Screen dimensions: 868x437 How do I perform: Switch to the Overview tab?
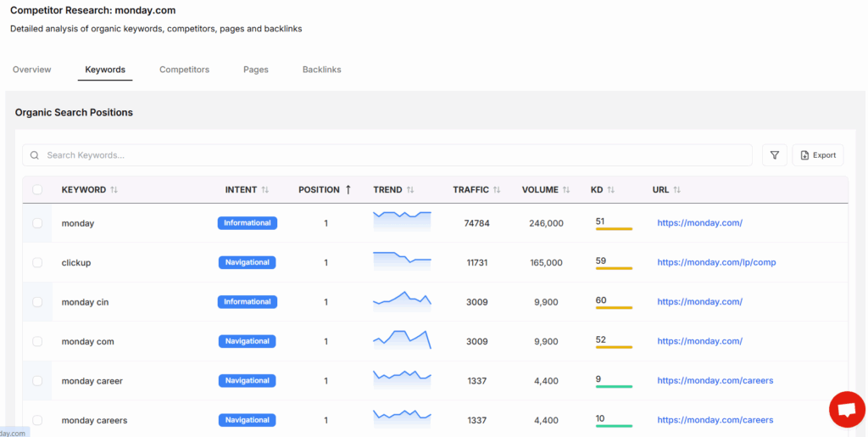(x=32, y=70)
